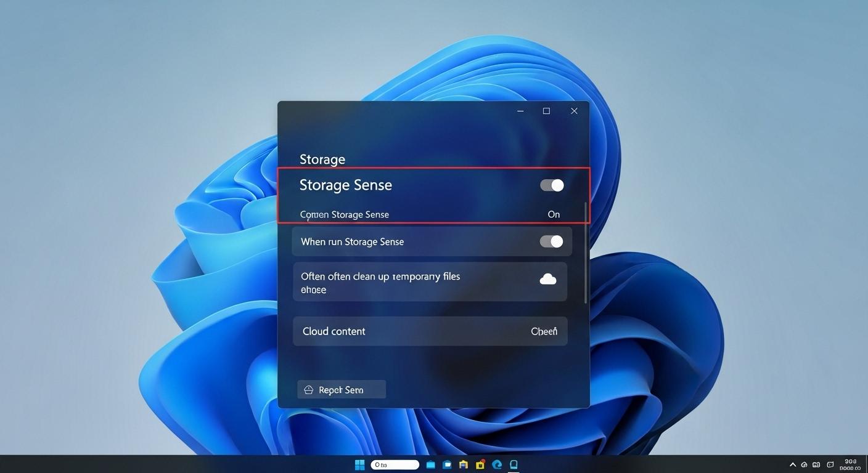Viewport: 868px width, 473px height.
Task: Click the Store icon with the red notification badge
Action: point(480,464)
